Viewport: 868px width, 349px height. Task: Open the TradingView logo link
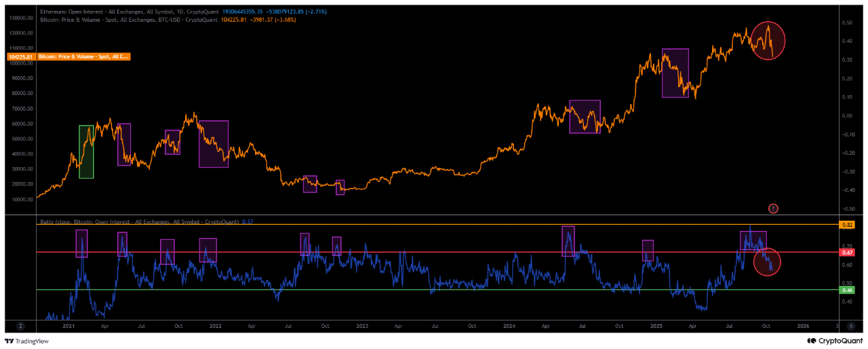(x=28, y=341)
